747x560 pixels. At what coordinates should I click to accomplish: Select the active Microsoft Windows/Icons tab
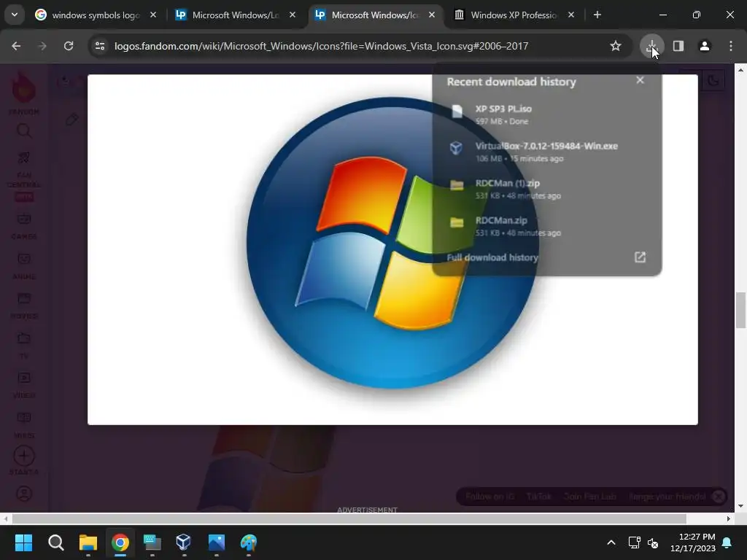click(374, 15)
